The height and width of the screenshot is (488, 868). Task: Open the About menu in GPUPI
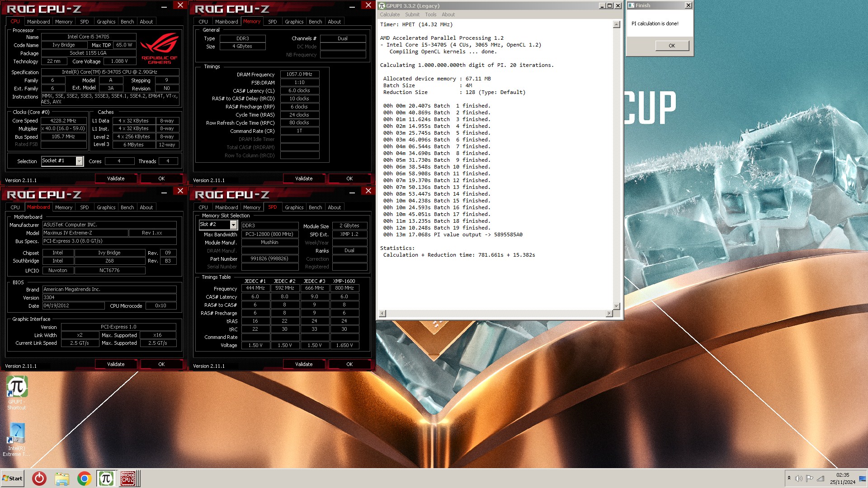(448, 14)
